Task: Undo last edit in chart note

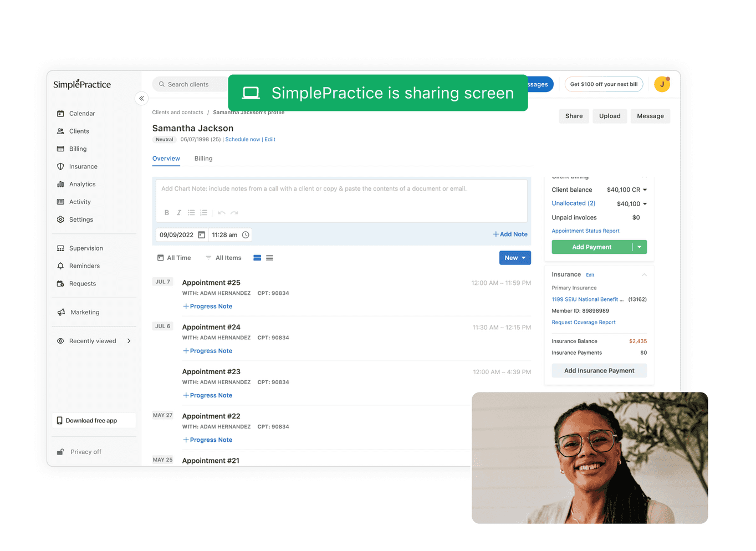Action: (222, 213)
